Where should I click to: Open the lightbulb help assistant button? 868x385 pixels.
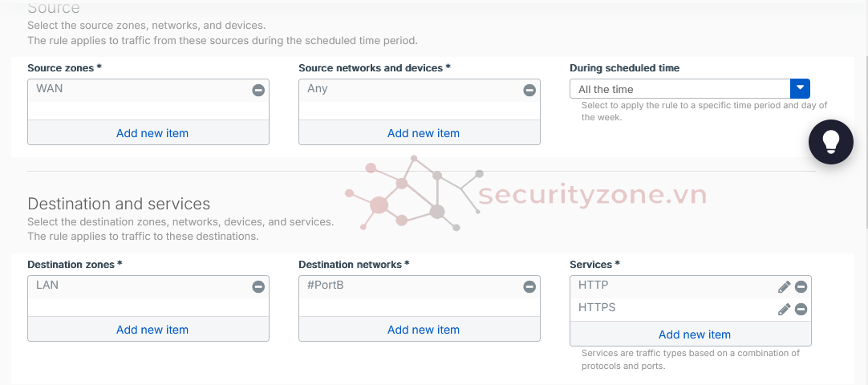(x=830, y=142)
